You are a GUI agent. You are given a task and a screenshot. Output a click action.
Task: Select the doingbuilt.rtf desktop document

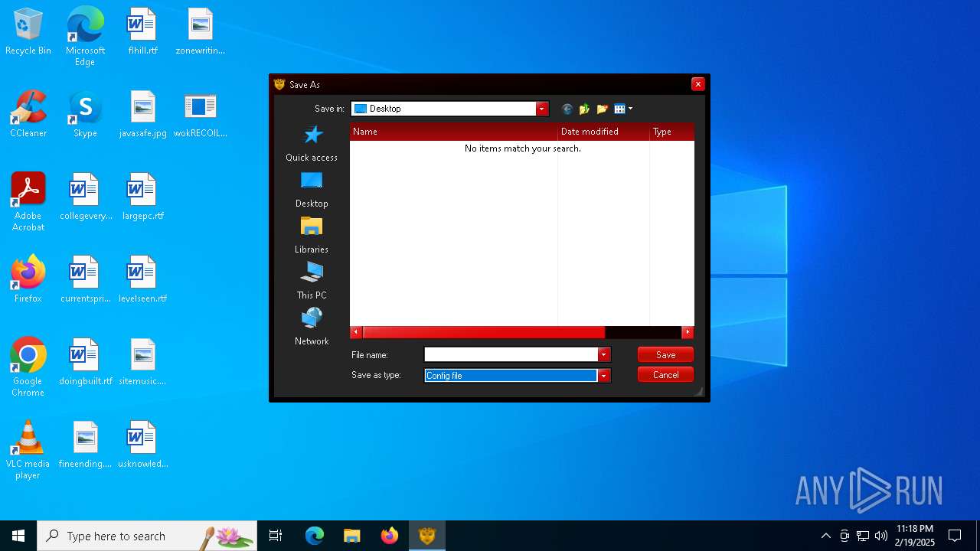[85, 363]
